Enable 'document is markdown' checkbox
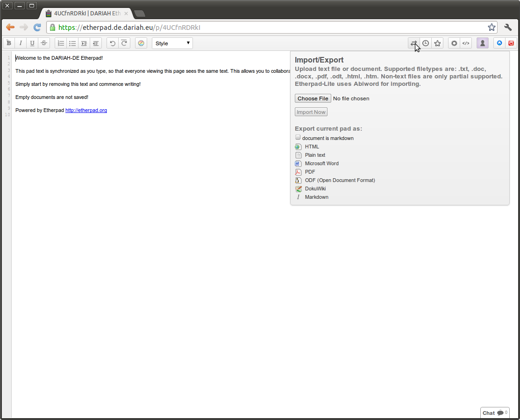This screenshot has width=520, height=420. [298, 138]
